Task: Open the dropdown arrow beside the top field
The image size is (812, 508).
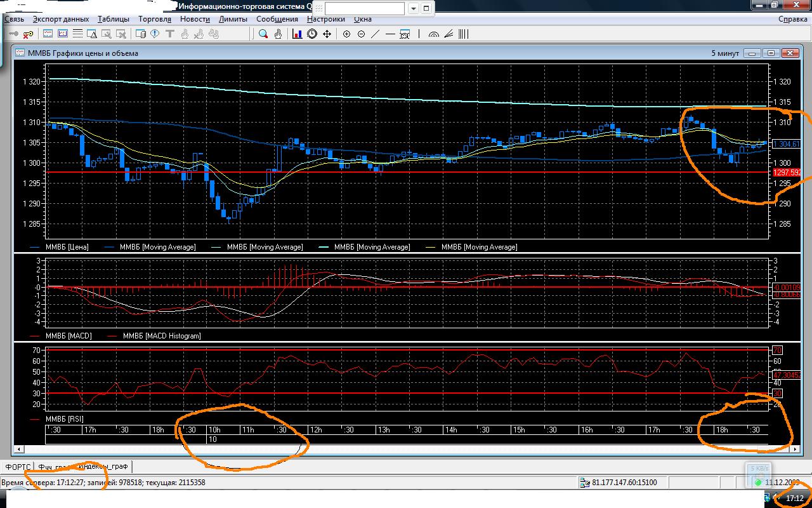Action: point(414,8)
